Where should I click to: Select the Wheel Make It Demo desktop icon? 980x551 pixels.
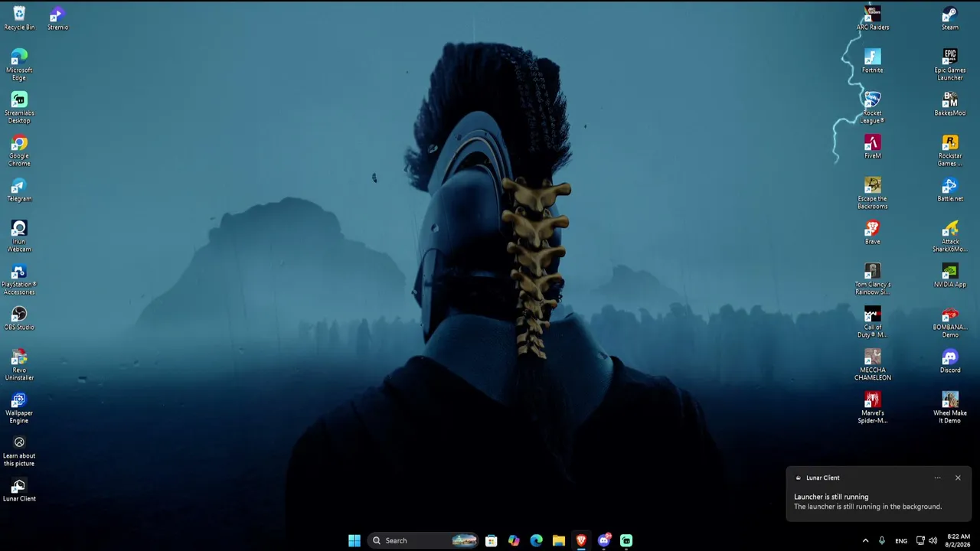950,408
